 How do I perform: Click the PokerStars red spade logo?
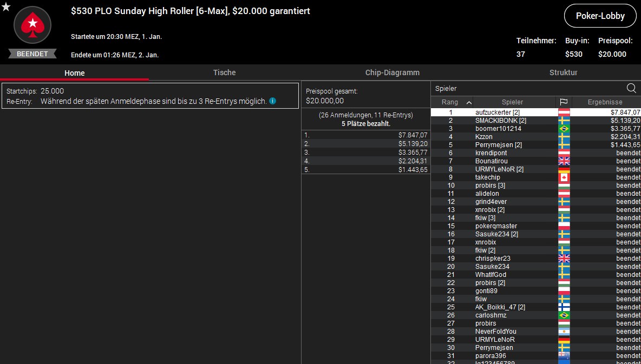32,25
